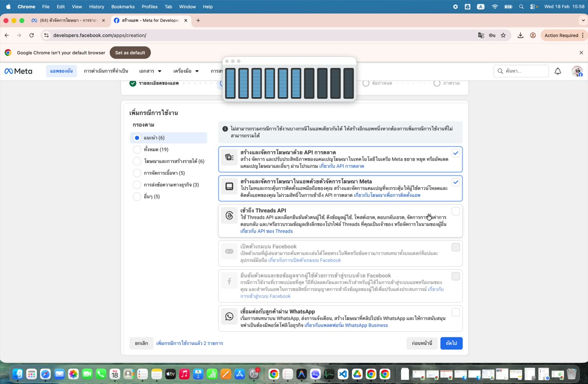Click the site information icon in address bar
The image size is (588, 384).
tap(47, 35)
